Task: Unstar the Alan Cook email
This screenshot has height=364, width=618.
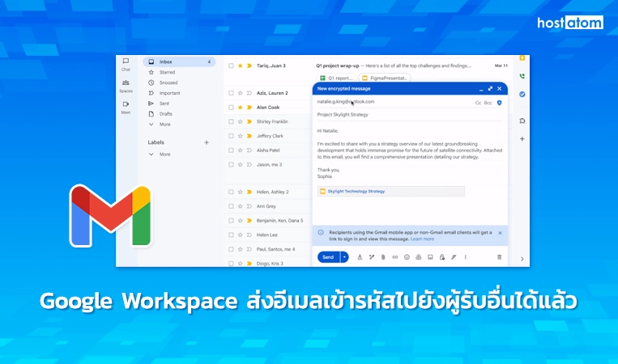Action: pos(240,108)
